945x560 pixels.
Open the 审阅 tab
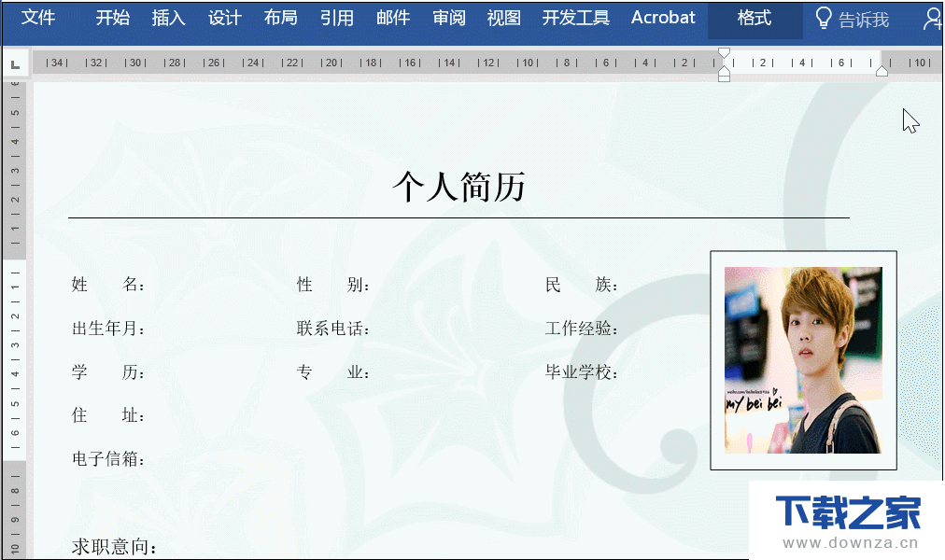449,18
